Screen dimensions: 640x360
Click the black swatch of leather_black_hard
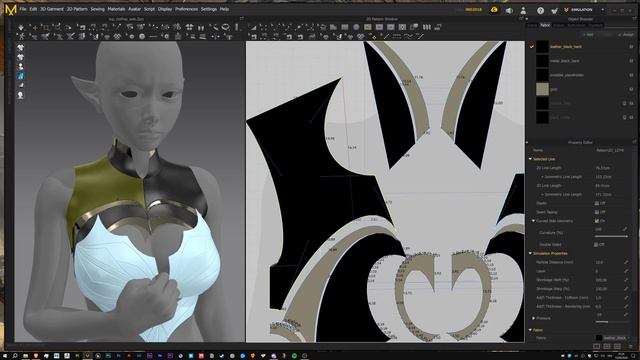pyautogui.click(x=542, y=47)
